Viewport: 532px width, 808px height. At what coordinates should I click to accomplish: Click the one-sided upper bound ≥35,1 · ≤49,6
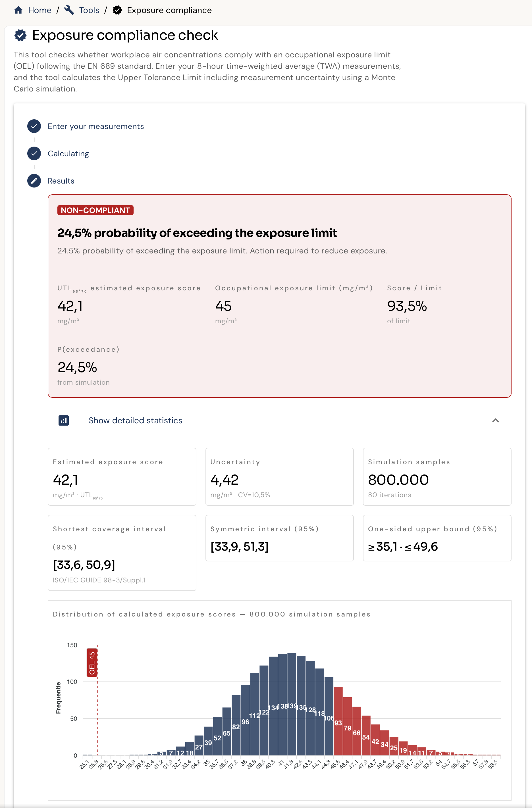403,547
